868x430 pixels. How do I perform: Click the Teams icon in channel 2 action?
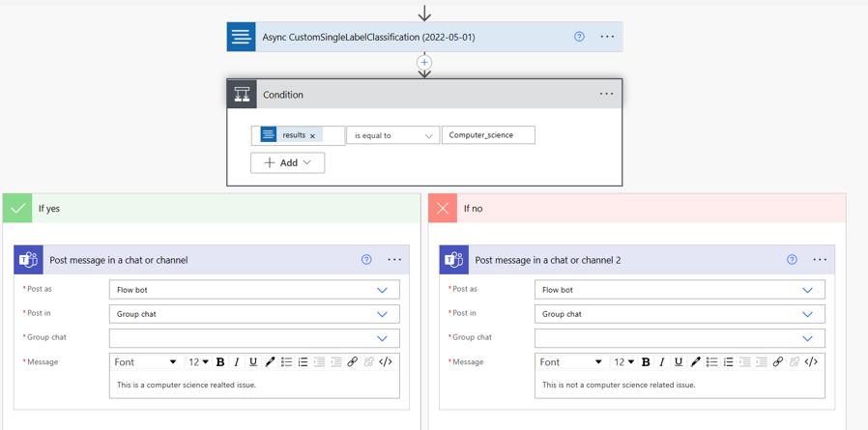pos(454,260)
